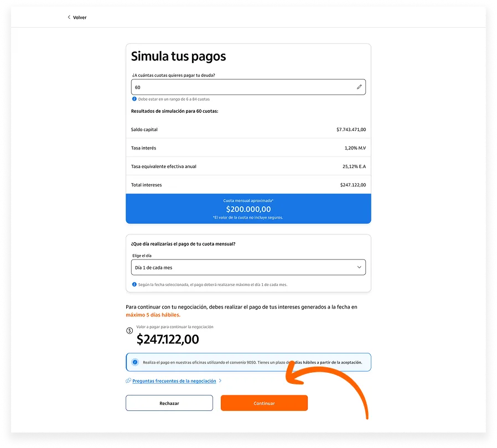Image resolution: width=497 pixels, height=448 pixels.
Task: Open 'Preguntas frecuentes de la negociación' link
Action: pos(174,381)
